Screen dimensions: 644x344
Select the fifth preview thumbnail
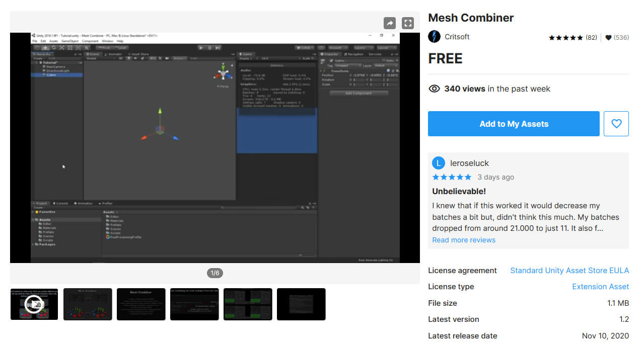[x=248, y=304]
